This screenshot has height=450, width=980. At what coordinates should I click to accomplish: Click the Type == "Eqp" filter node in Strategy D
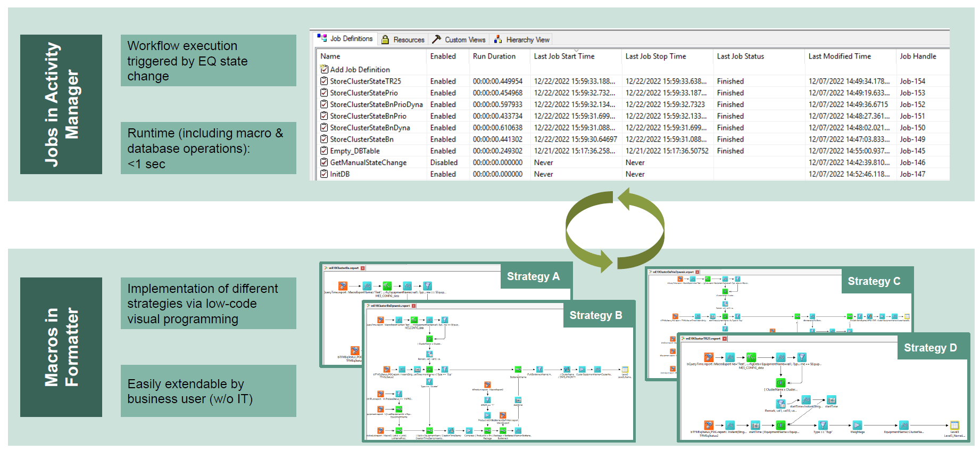point(823,425)
